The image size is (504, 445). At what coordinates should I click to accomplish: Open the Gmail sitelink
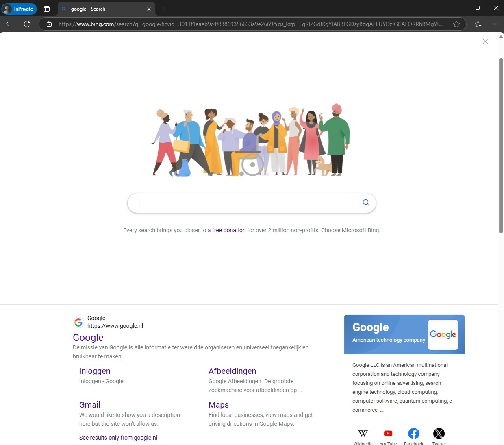[90, 405]
